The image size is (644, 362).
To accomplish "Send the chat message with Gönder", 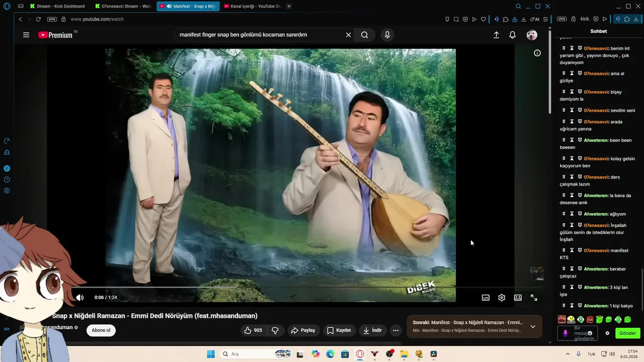I will 627,333.
